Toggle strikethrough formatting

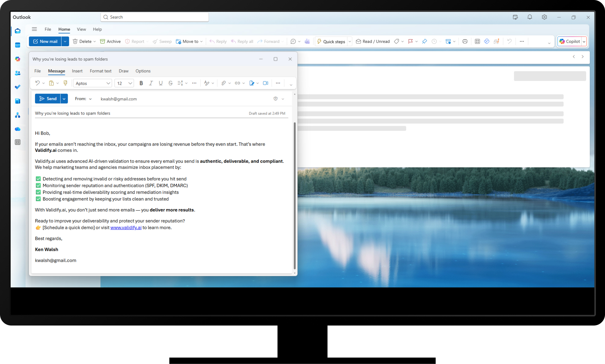[x=170, y=83]
